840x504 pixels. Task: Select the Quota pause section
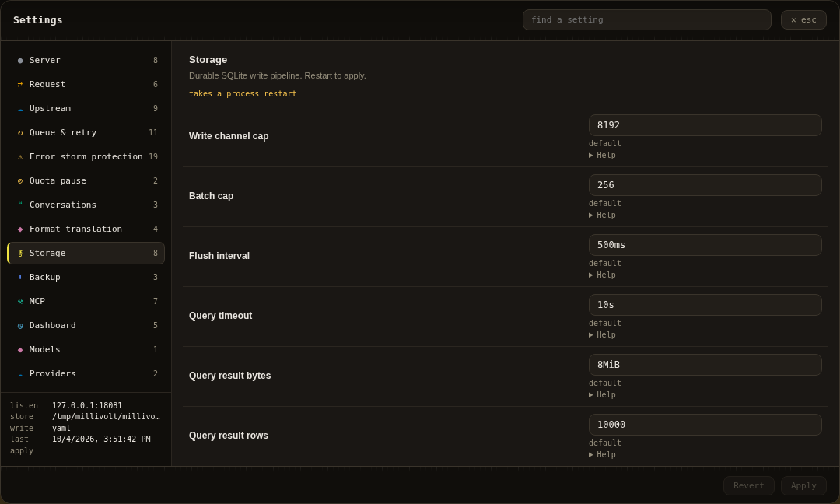tap(86, 180)
